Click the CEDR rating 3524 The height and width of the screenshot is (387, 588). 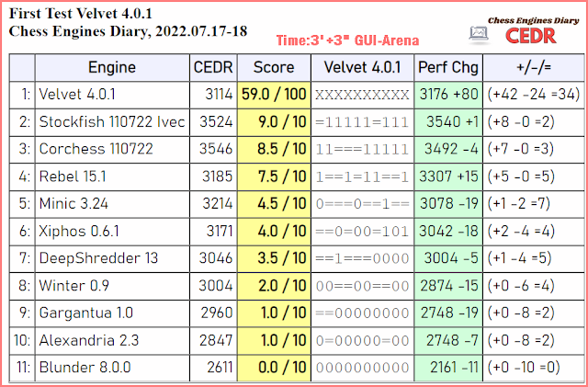[216, 122]
